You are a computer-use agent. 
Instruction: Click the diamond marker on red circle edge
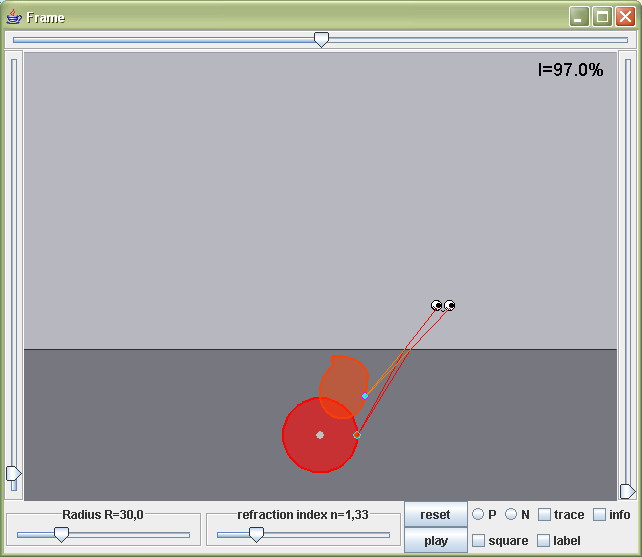pos(357,435)
